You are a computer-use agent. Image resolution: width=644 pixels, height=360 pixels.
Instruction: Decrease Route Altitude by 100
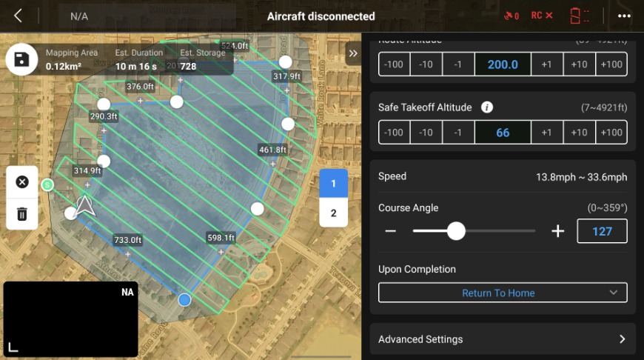394,64
